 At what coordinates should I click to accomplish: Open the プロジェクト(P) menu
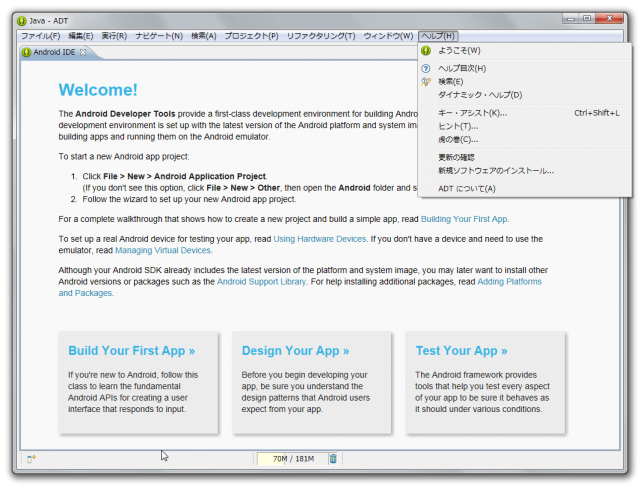(251, 36)
